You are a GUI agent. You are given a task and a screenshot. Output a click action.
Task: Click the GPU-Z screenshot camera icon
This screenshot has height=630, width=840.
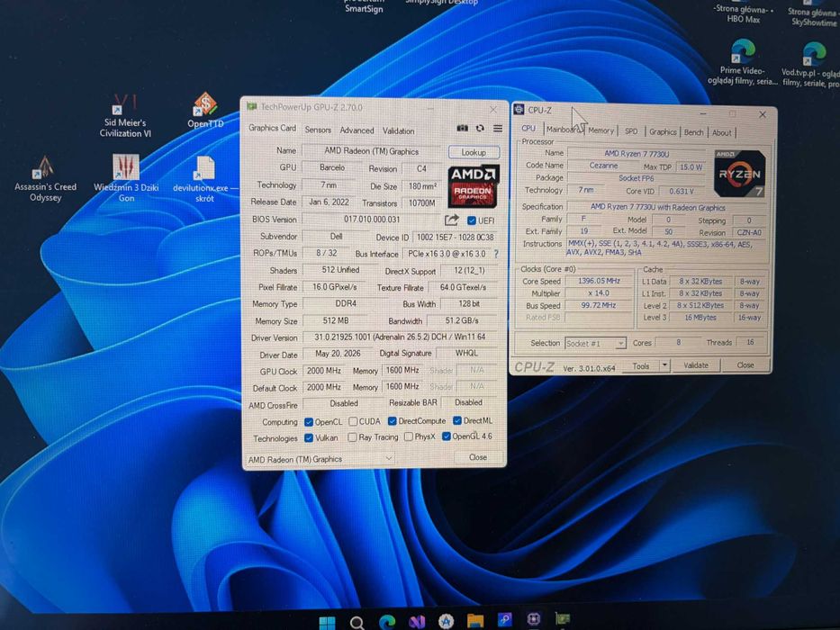point(463,128)
